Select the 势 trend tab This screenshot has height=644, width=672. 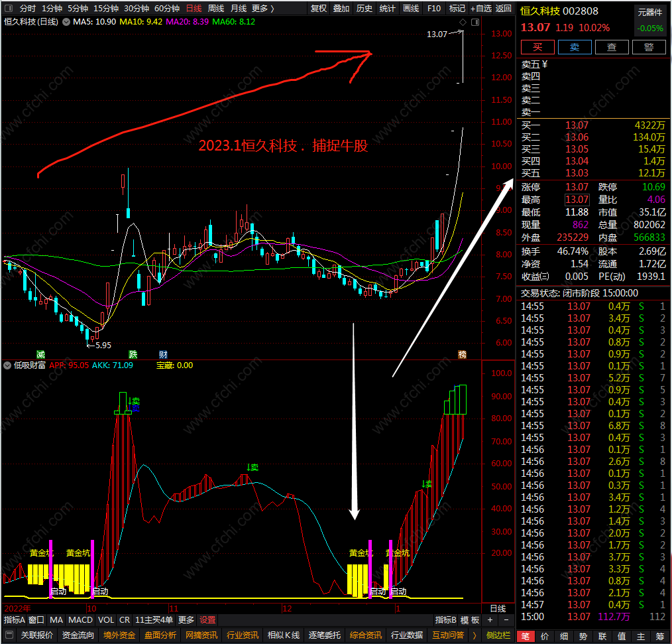pyautogui.click(x=583, y=636)
